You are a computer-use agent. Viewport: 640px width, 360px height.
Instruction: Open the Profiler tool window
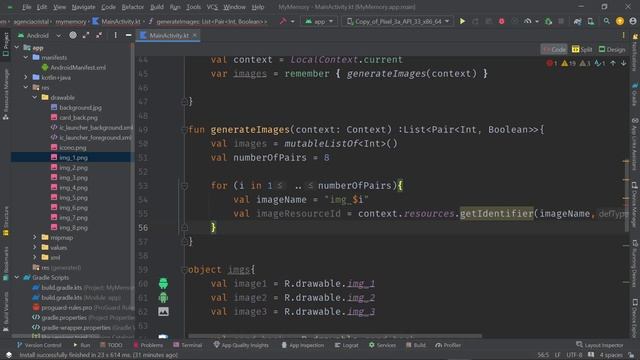448,345
